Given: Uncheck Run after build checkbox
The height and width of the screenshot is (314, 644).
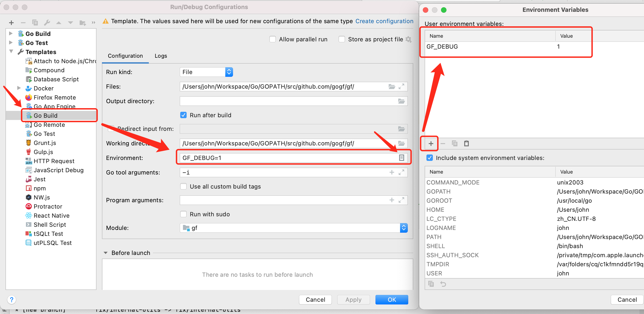Looking at the screenshot, I should [183, 115].
